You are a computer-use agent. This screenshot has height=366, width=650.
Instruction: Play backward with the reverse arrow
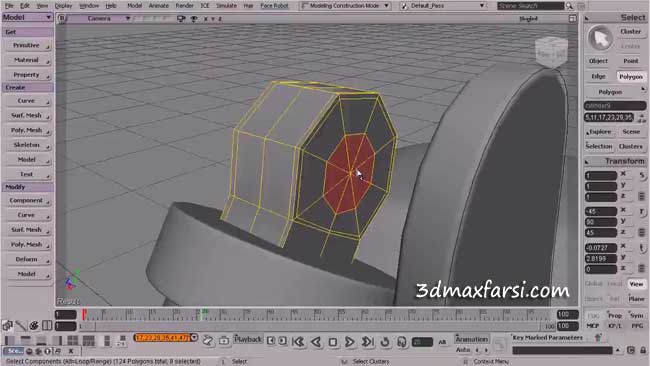(316, 342)
